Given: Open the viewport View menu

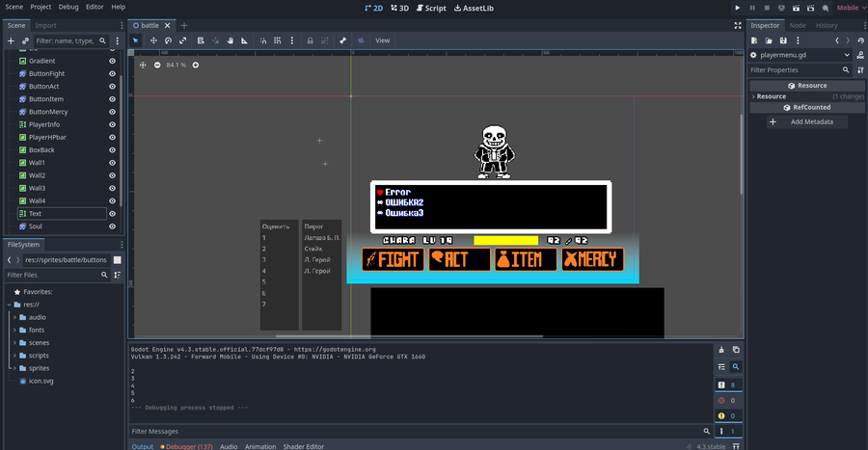Looking at the screenshot, I should (383, 40).
